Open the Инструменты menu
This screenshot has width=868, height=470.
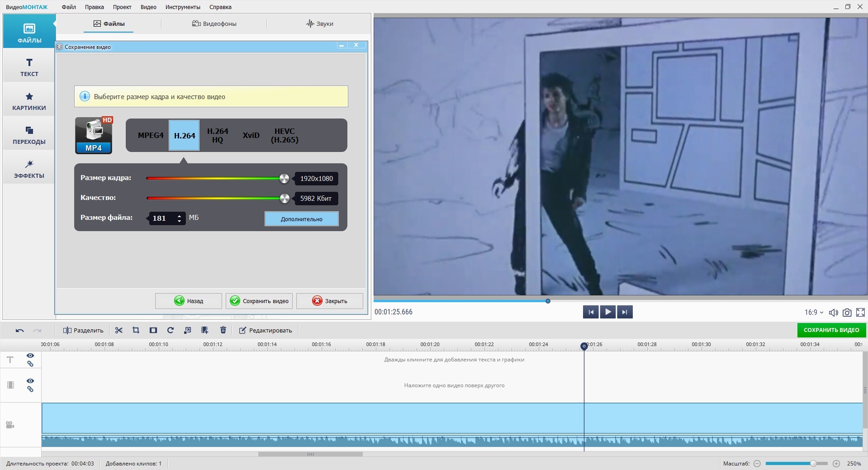click(183, 7)
